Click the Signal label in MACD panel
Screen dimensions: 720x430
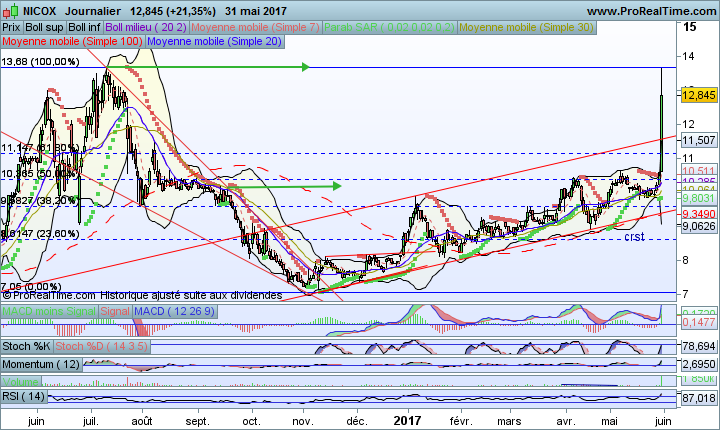[x=115, y=311]
